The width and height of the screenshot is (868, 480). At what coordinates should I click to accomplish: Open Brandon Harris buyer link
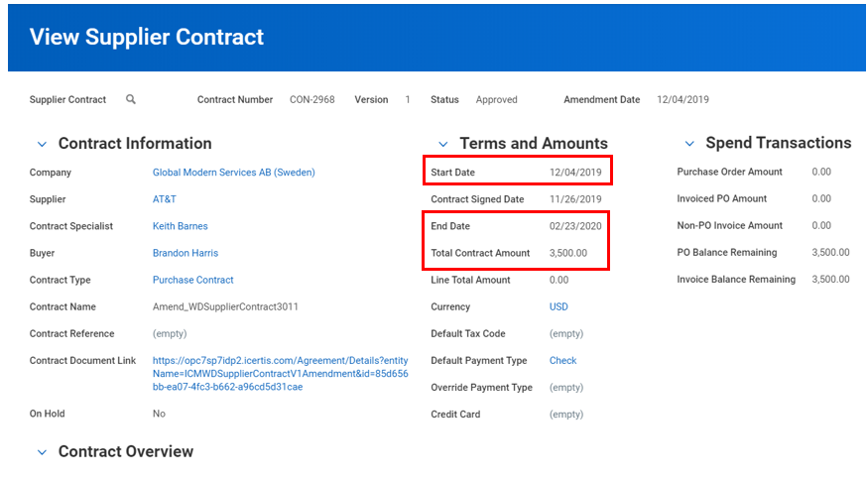pos(185,253)
